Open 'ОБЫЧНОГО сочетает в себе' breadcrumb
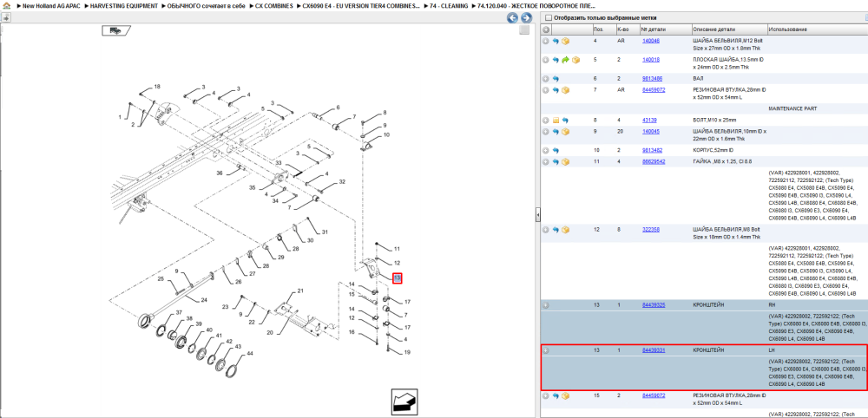This screenshot has width=868, height=418. (206, 5)
